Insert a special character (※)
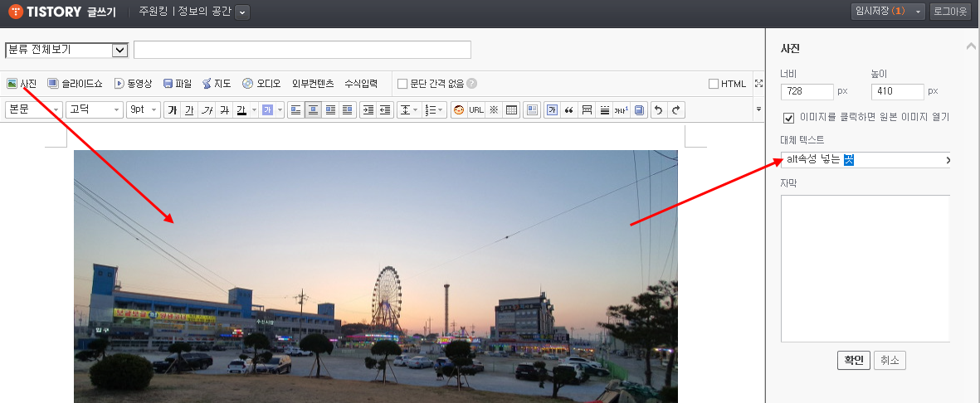 [494, 110]
